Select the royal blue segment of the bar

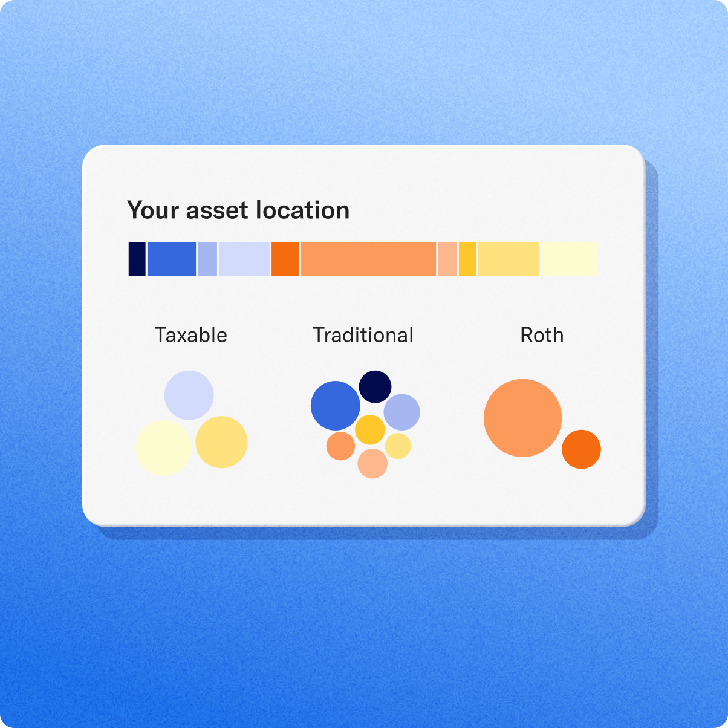pyautogui.click(x=172, y=259)
